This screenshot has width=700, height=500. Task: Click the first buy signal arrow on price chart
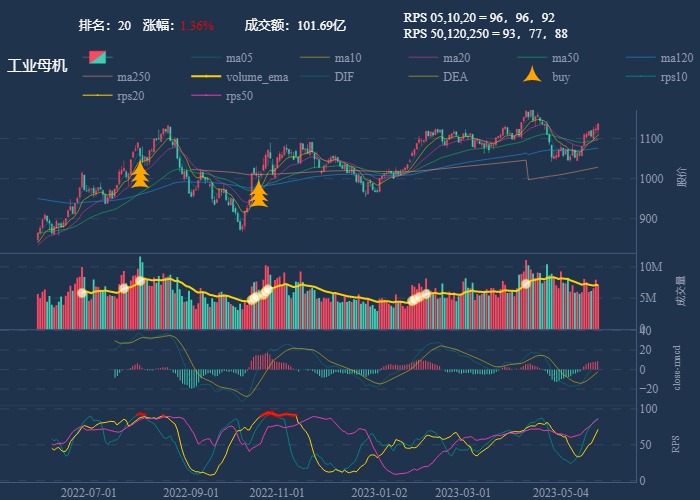coord(140,176)
